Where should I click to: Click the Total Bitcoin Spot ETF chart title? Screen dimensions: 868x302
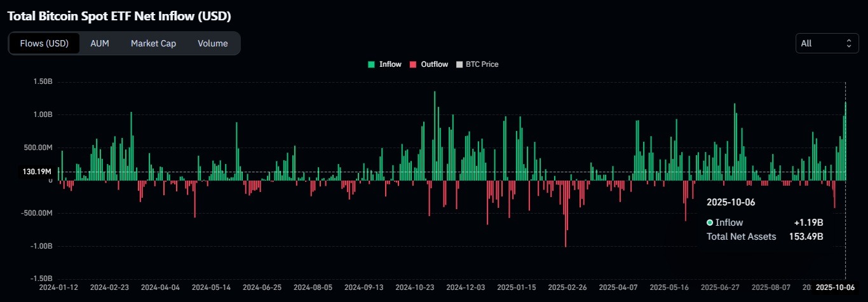pos(119,15)
